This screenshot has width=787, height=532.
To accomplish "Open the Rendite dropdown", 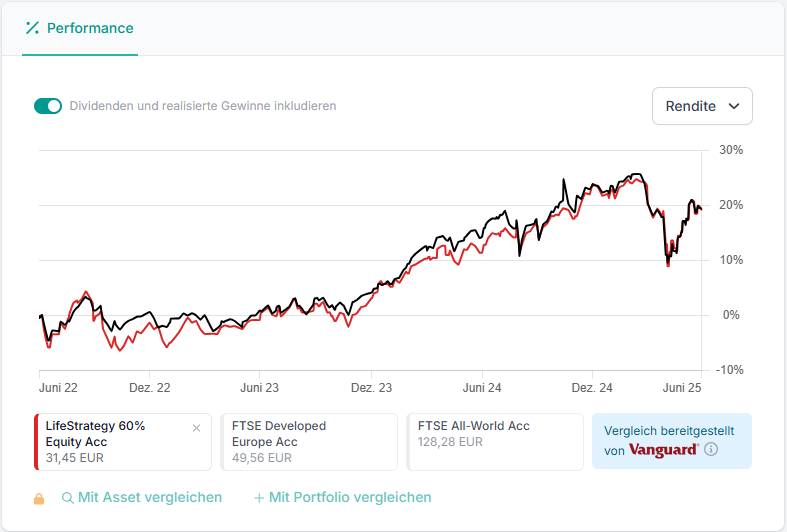I will tap(701, 106).
